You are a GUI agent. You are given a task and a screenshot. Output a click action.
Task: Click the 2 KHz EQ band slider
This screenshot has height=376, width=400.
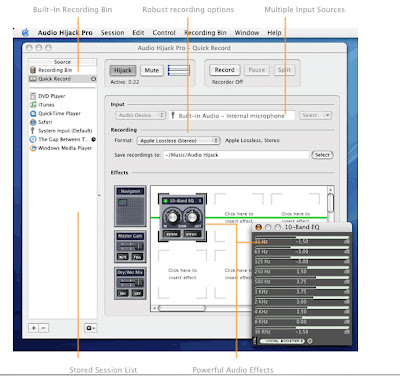pos(302,297)
